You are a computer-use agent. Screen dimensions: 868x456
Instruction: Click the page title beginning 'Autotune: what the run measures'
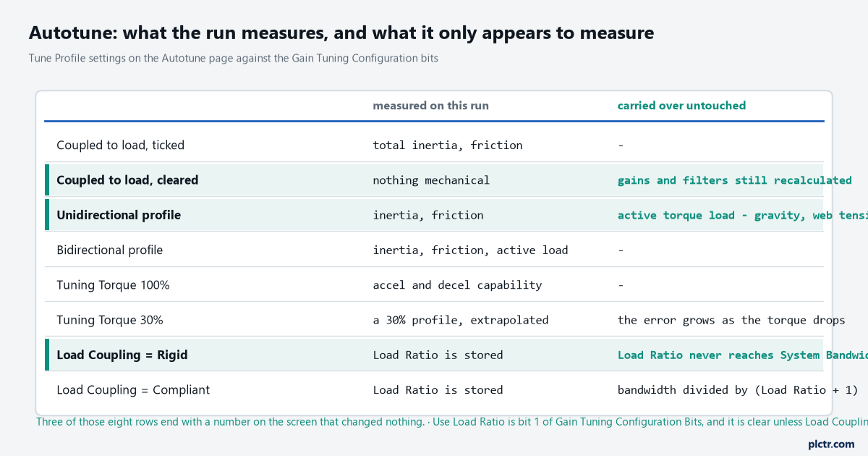[341, 33]
